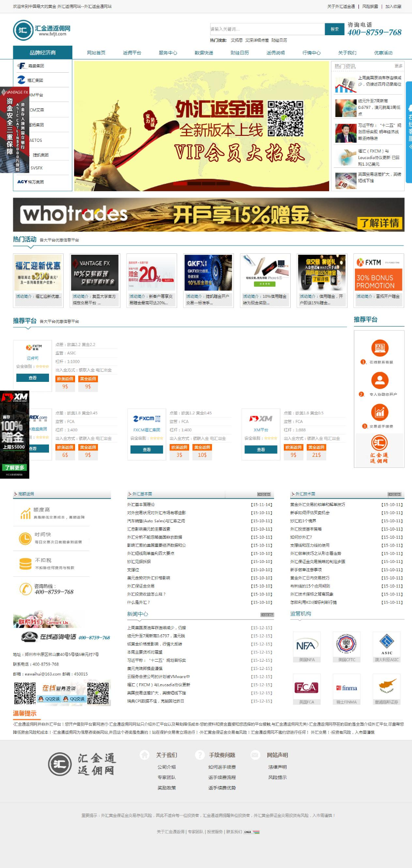Click the 搜索 search button
Image resolution: width=412 pixels, height=868 pixels.
point(335,29)
